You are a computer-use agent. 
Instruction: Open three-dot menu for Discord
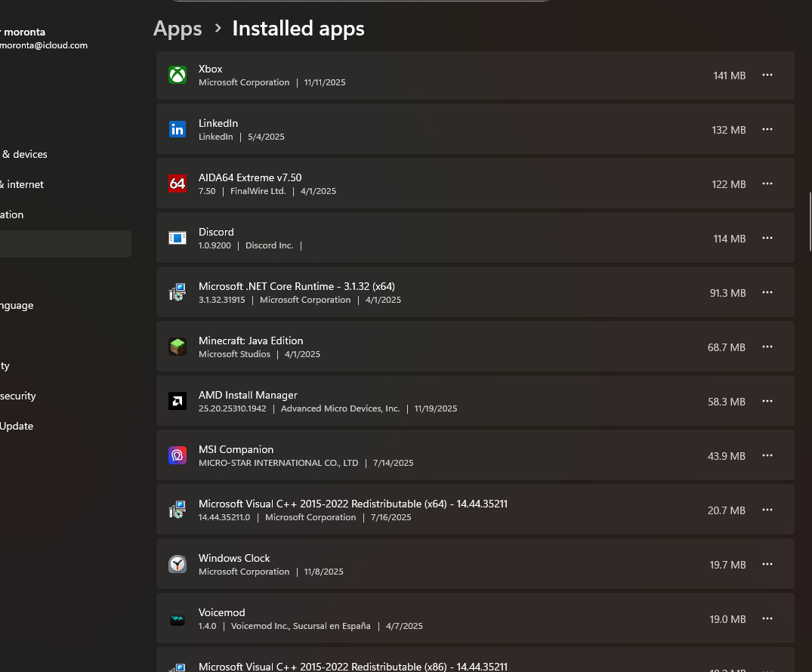pos(767,239)
